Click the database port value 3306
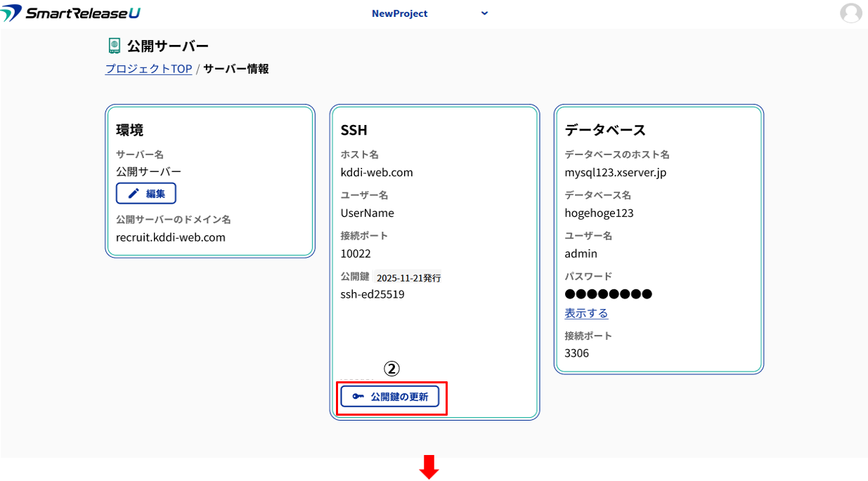 click(576, 352)
